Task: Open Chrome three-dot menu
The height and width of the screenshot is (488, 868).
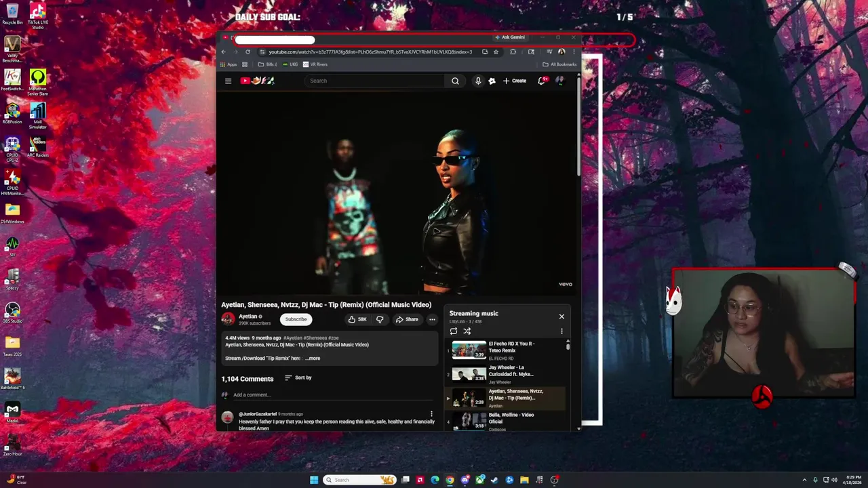Action: click(574, 52)
